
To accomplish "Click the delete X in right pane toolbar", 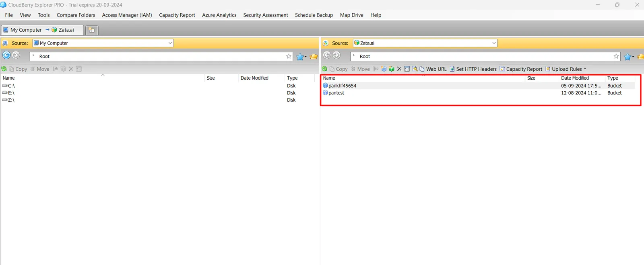I will point(399,69).
